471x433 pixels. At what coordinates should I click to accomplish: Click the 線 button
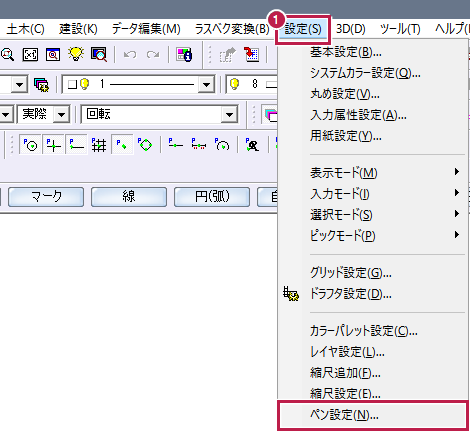129,197
